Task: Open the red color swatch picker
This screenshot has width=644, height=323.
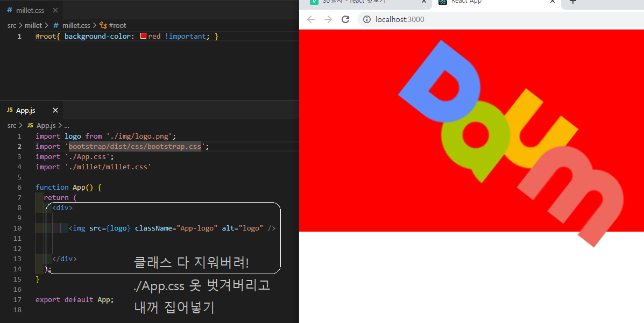Action: point(143,36)
